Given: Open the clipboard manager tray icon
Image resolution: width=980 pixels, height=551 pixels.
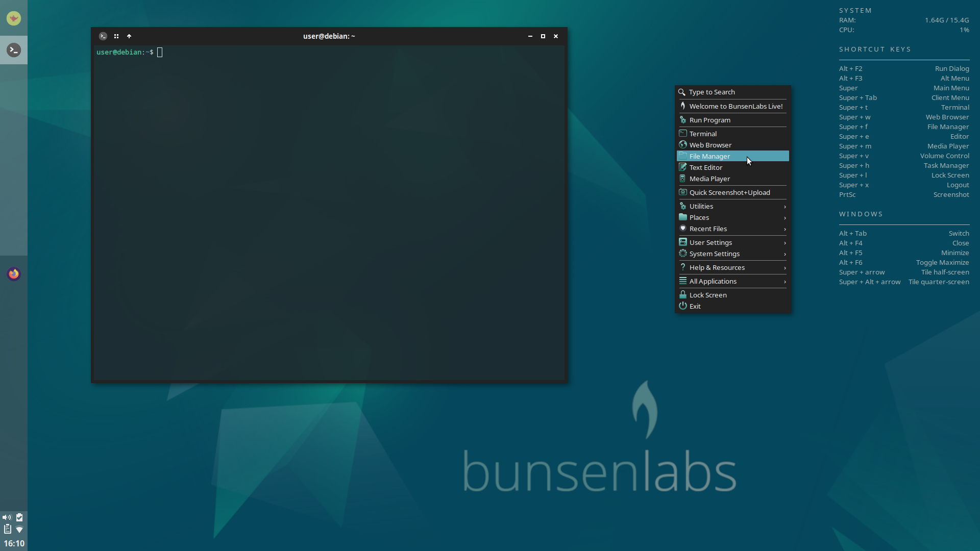Looking at the screenshot, I should tap(7, 529).
